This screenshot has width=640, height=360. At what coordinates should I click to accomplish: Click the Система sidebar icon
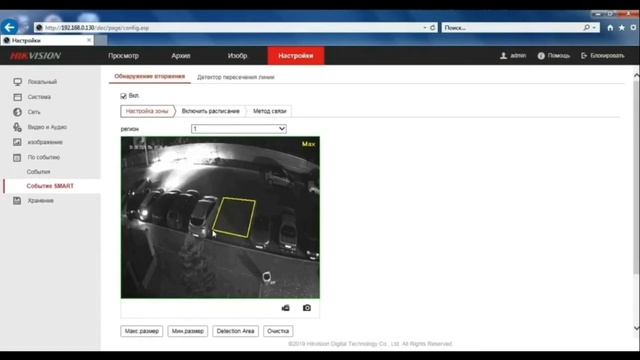pos(17,97)
